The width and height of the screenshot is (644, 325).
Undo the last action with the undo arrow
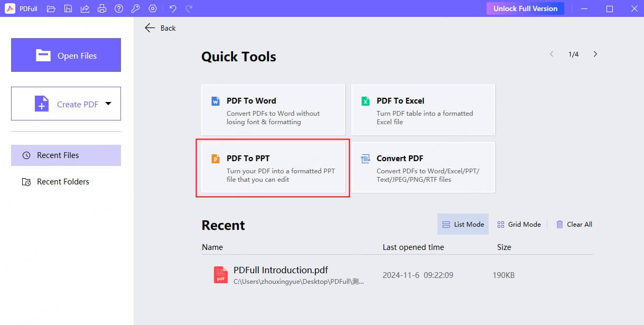(173, 8)
